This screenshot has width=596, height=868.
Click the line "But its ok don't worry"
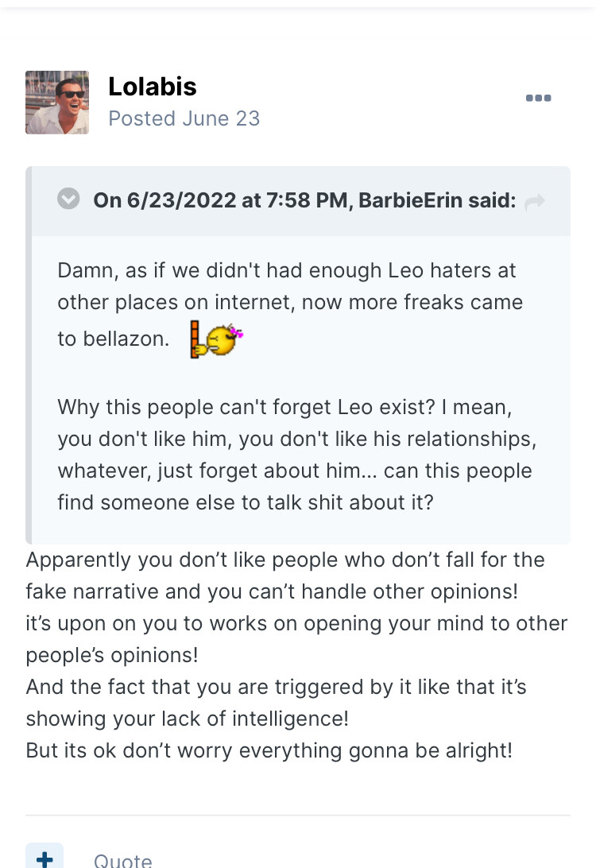(269, 750)
